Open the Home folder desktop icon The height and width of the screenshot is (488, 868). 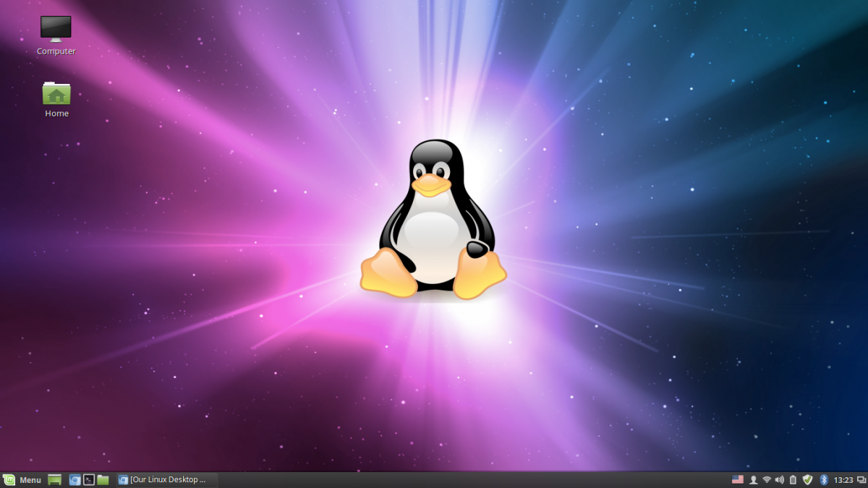click(x=56, y=99)
